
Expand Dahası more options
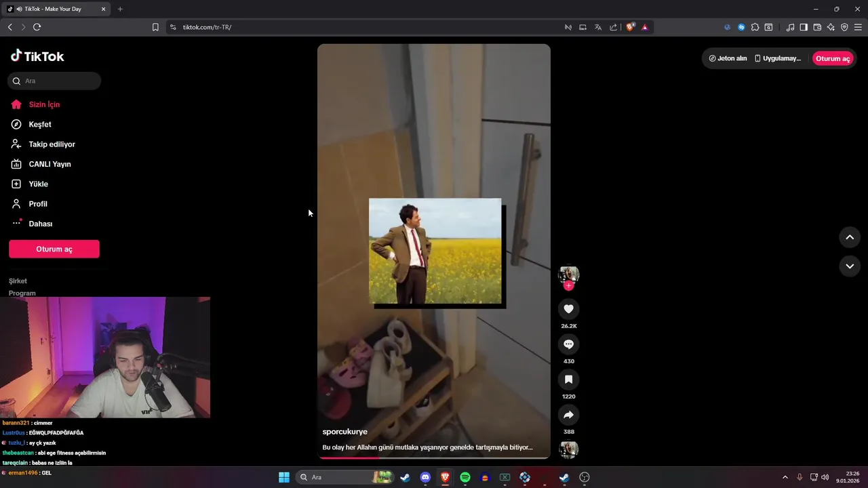(40, 224)
